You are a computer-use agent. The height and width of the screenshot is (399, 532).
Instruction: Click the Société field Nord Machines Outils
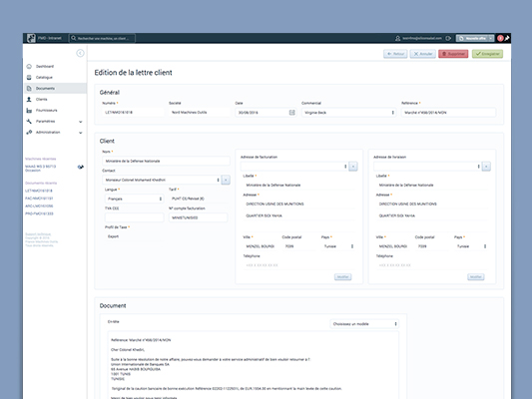200,112
